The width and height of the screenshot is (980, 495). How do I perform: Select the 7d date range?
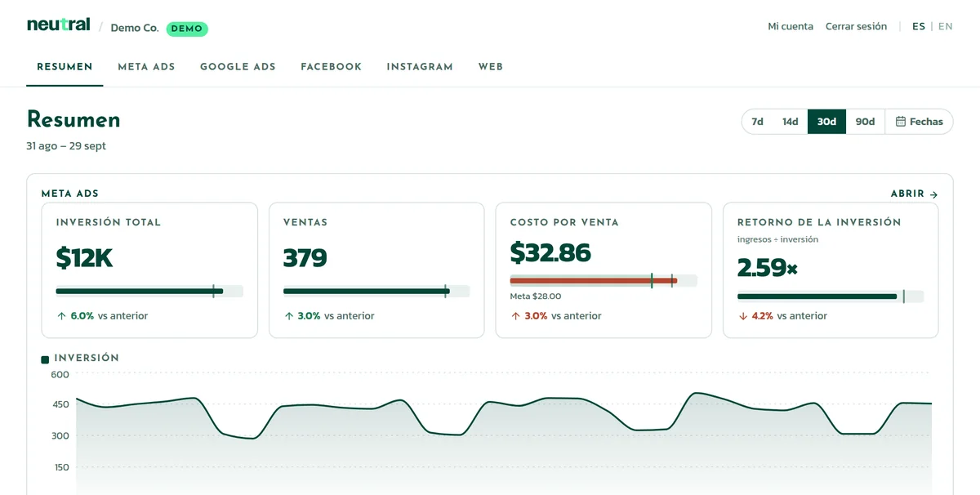point(757,122)
